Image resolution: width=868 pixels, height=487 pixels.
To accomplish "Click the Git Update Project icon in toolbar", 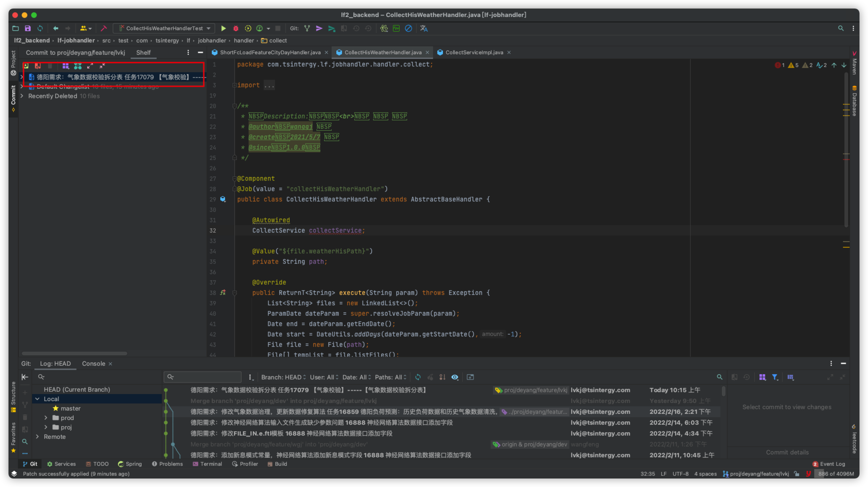I will pyautogui.click(x=307, y=28).
